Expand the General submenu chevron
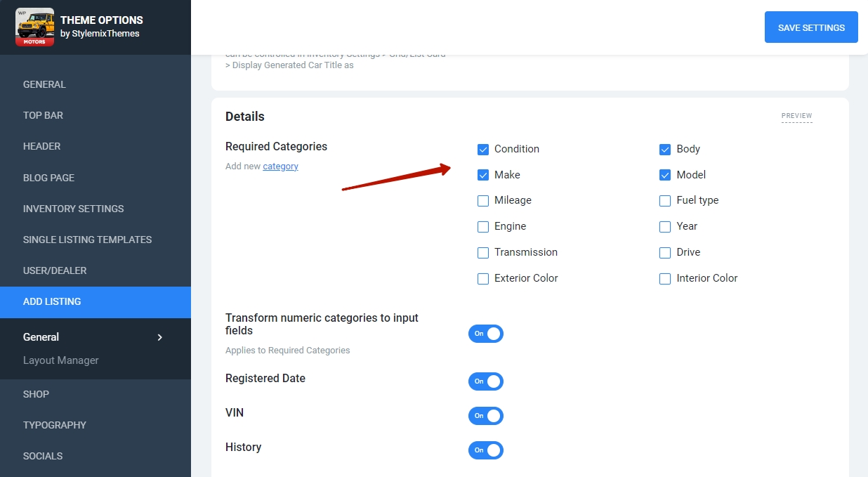This screenshot has height=477, width=868. (x=159, y=337)
